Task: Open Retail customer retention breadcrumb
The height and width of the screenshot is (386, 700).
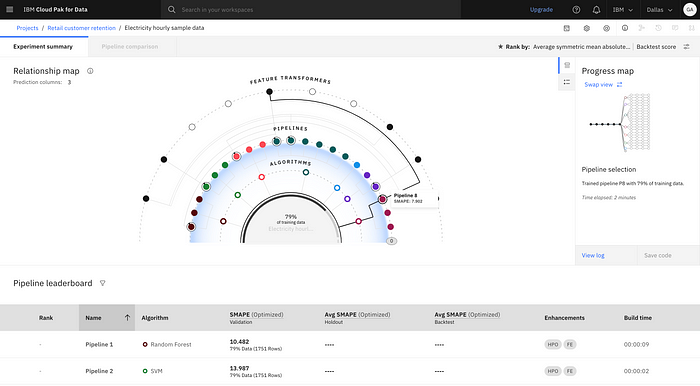Action: click(81, 28)
